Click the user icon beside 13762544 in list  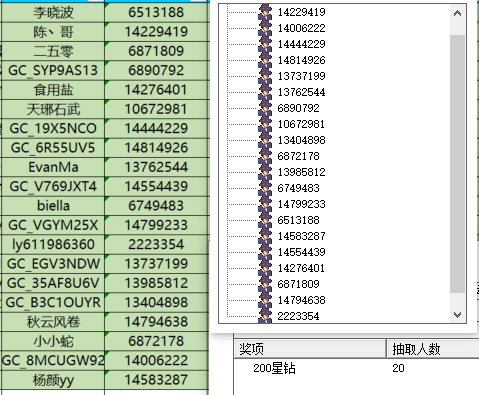(265, 92)
